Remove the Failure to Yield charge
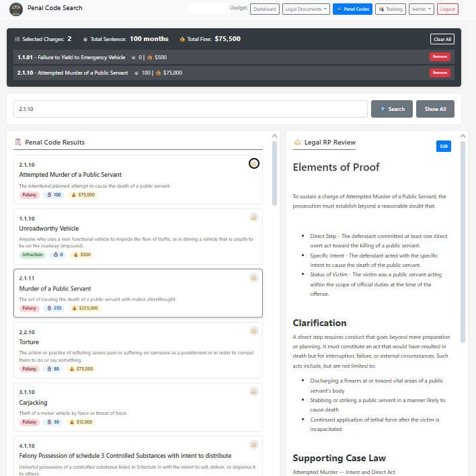The image size is (476, 476). tap(440, 56)
